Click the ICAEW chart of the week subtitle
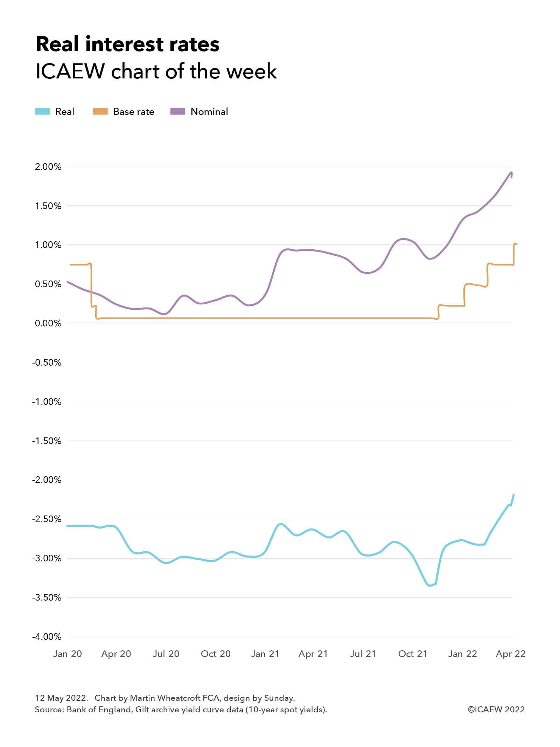The image size is (560, 747). [156, 71]
